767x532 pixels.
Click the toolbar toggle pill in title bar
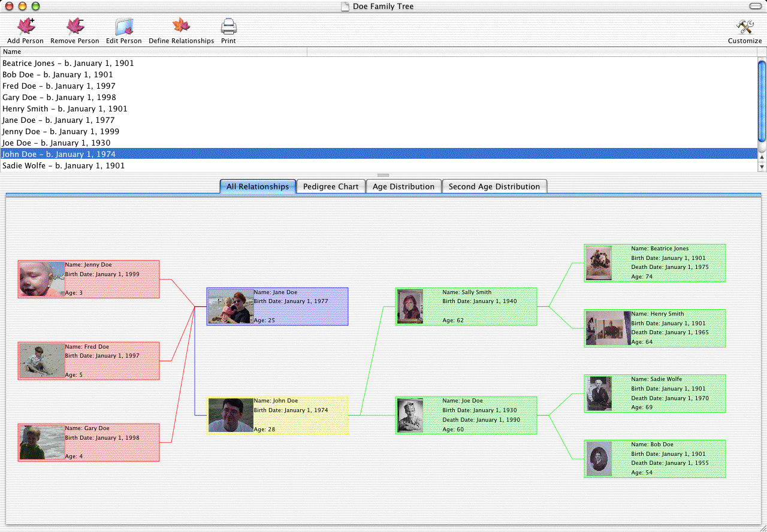(x=755, y=6)
